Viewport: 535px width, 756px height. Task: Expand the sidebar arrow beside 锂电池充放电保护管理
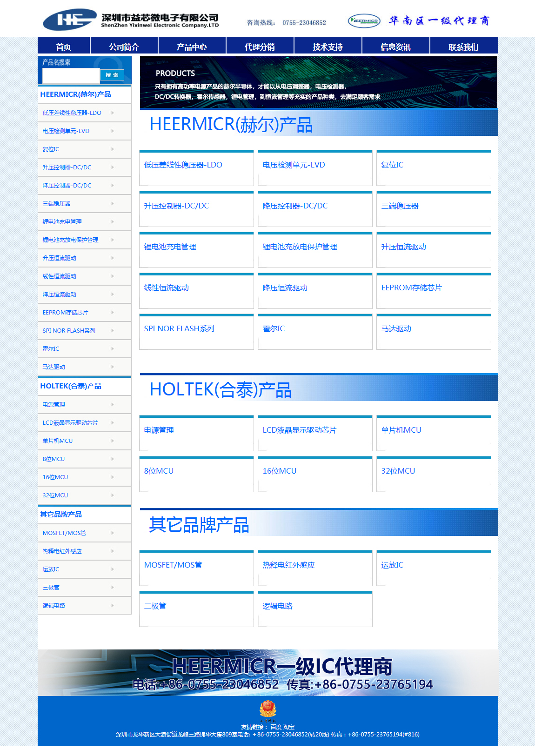113,240
